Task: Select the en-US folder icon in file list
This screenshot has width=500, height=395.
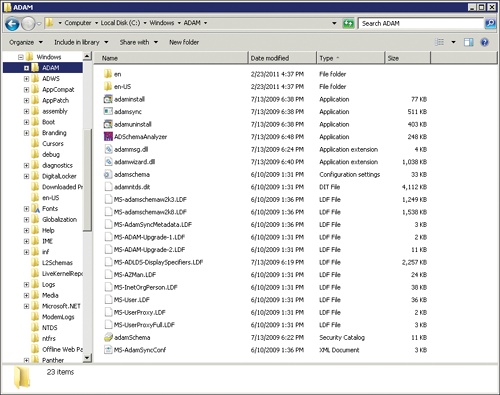Action: [108, 86]
